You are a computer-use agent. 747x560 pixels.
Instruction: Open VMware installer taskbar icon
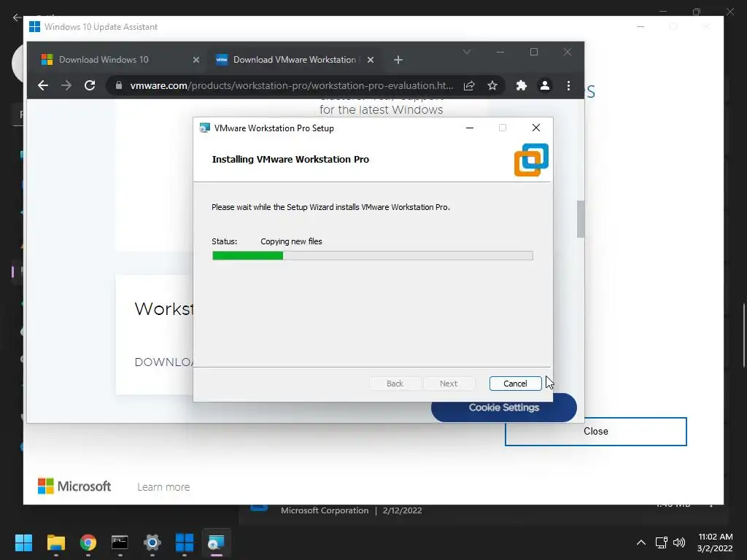[x=216, y=542]
